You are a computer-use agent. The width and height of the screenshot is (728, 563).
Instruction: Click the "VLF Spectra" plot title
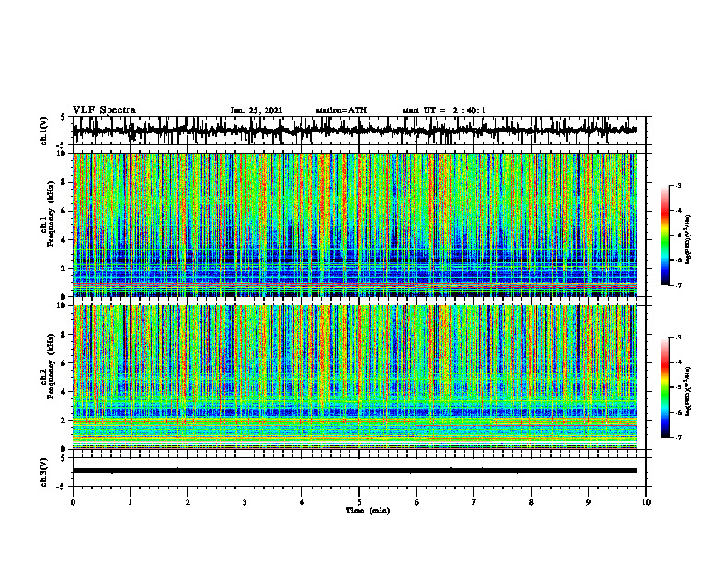point(104,110)
